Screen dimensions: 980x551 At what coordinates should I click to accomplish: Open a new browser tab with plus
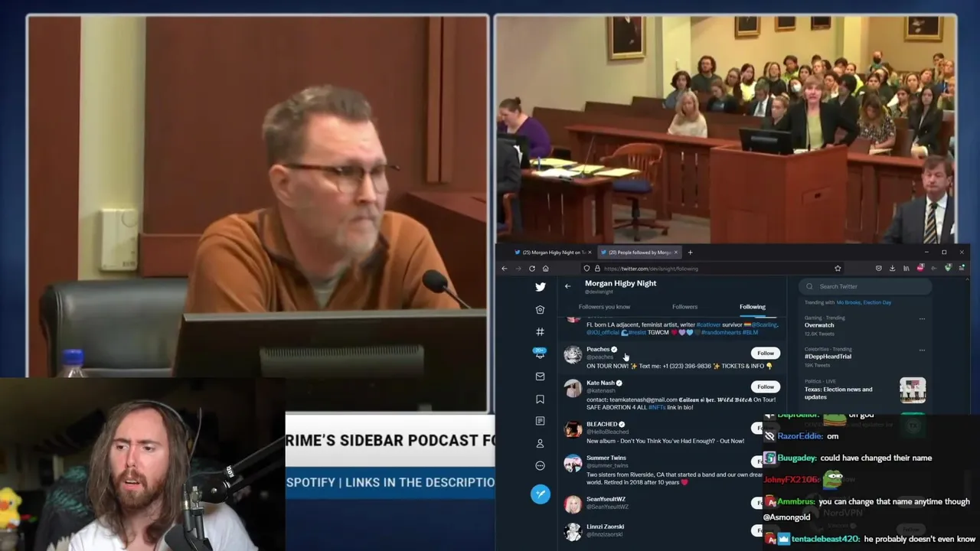pyautogui.click(x=690, y=253)
